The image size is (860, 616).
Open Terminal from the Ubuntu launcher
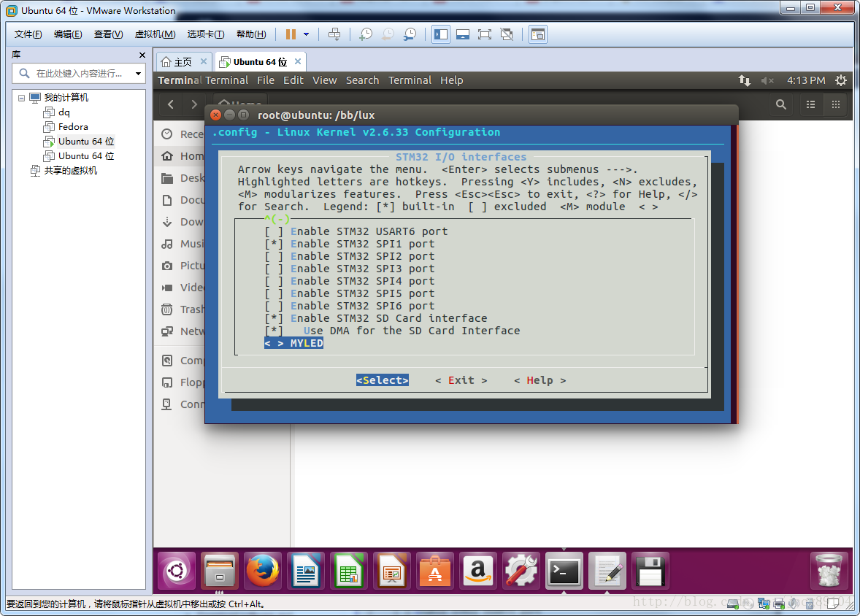point(564,571)
